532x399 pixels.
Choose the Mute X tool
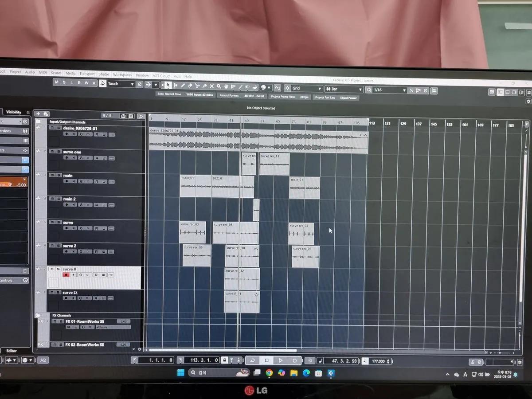212,86
